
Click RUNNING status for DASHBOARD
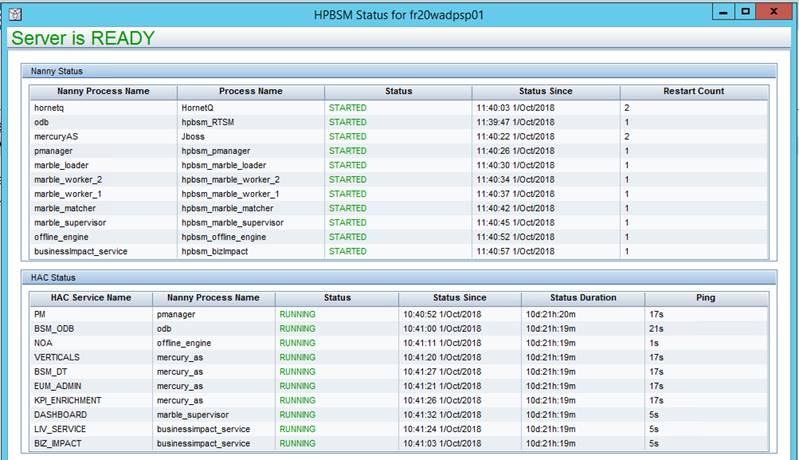(298, 415)
